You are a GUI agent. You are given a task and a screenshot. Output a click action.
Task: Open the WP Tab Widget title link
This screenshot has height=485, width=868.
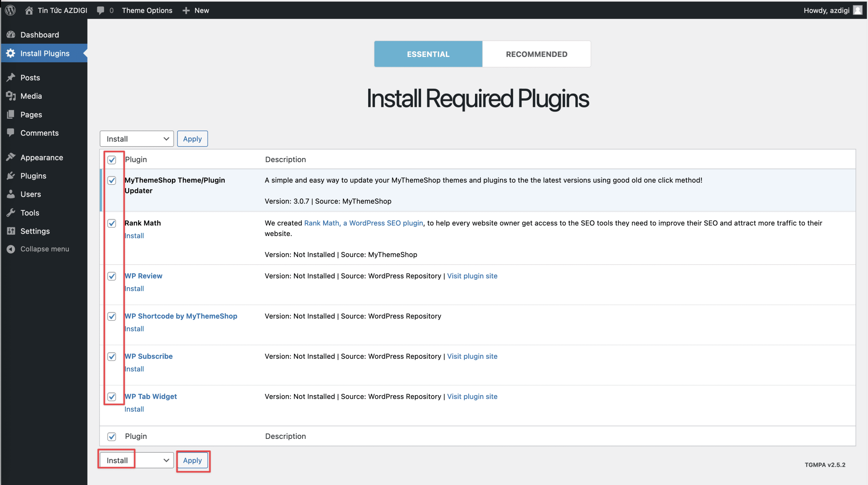tap(151, 396)
